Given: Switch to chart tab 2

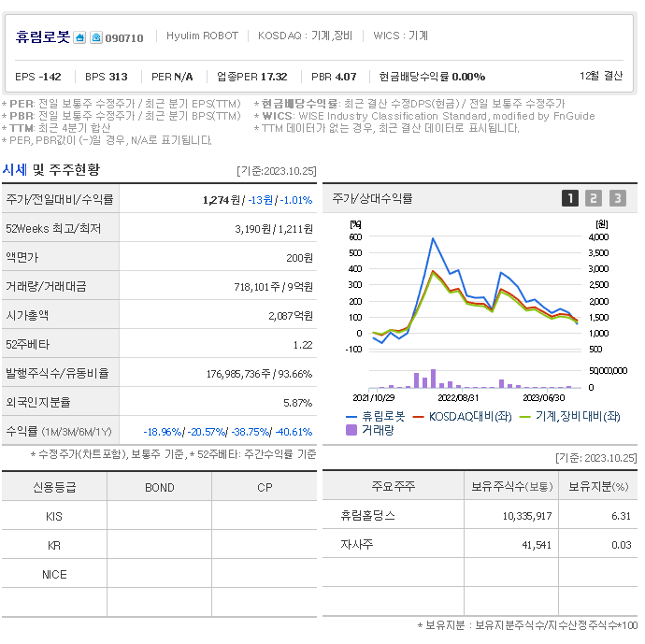Looking at the screenshot, I should (x=594, y=199).
